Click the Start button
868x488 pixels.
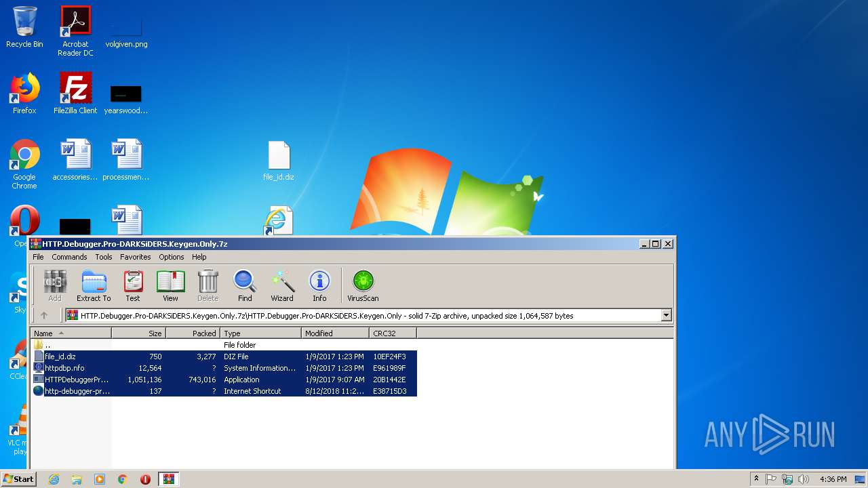[18, 479]
